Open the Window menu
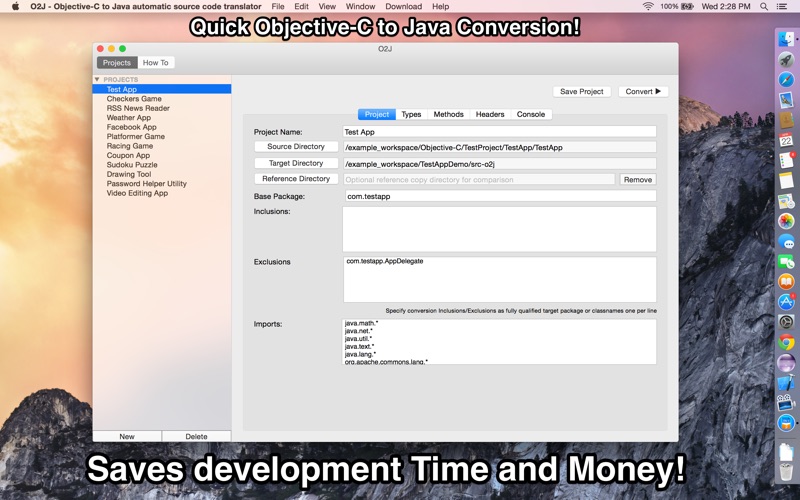 [x=361, y=6]
